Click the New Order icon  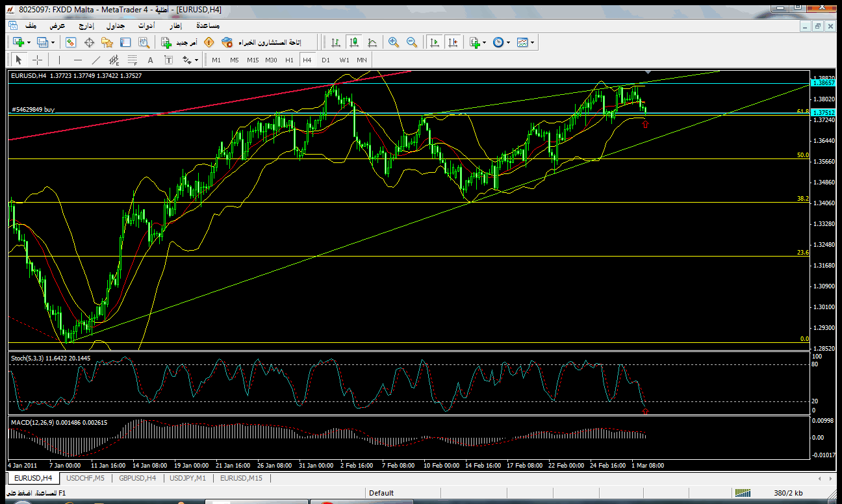(167, 42)
